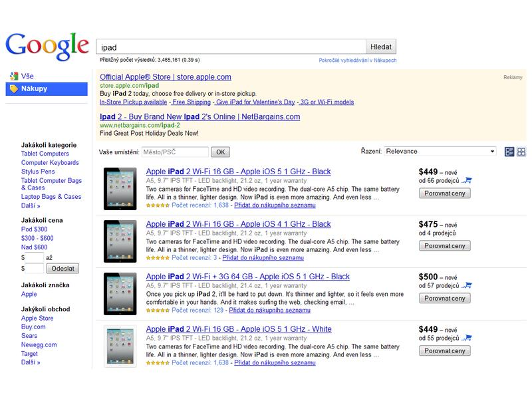Click the Google logo
The width and height of the screenshot is (532, 399).
(x=47, y=47)
